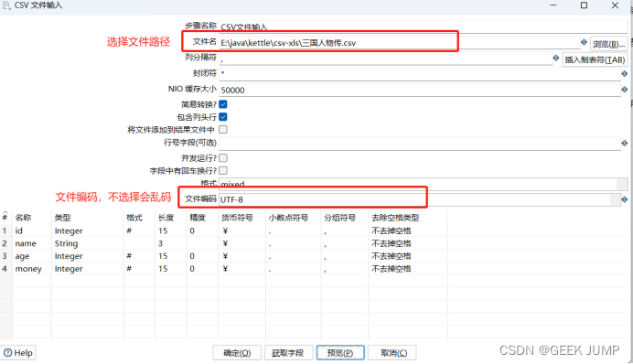Click 'String' type cell in name row
Screen dimensions: 633x364
click(87, 243)
